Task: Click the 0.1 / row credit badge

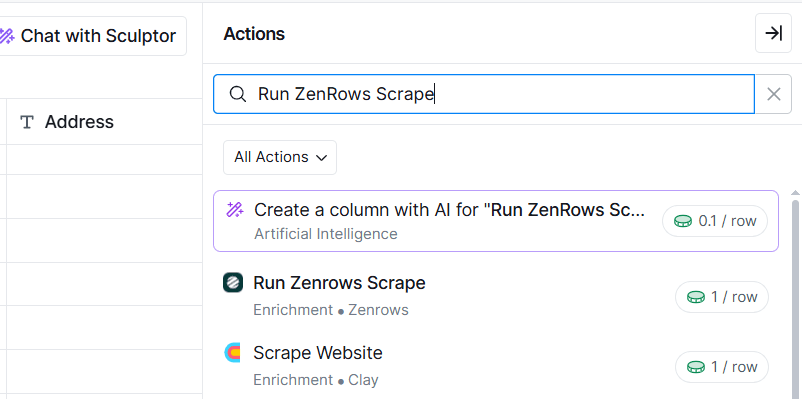Action: tap(715, 221)
